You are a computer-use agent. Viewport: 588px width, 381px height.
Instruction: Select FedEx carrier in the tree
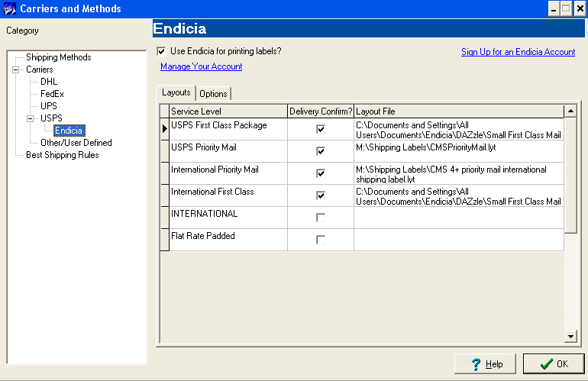[x=52, y=94]
